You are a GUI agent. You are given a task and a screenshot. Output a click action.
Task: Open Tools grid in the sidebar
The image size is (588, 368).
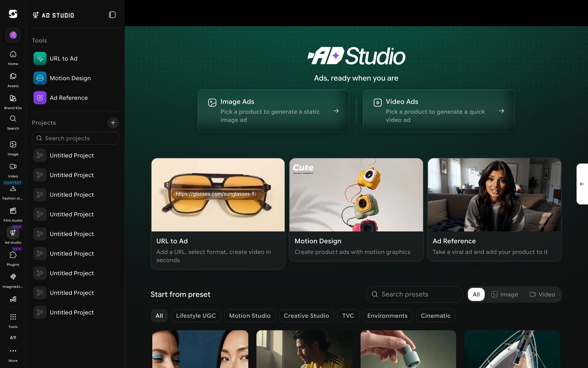(13, 321)
